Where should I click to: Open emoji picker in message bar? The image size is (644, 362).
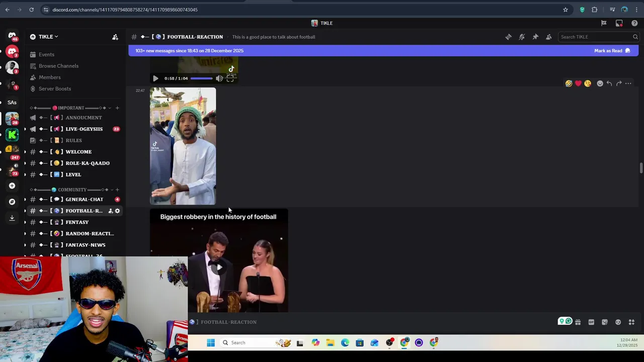click(618, 322)
